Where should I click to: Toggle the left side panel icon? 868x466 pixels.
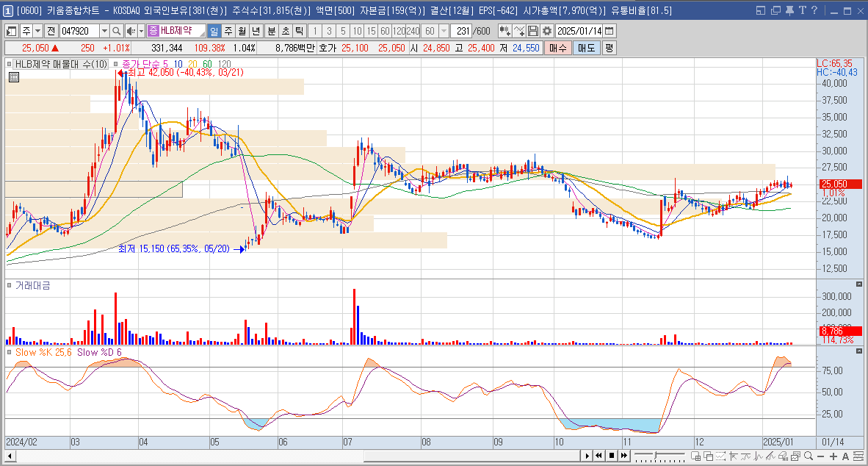click(10, 31)
